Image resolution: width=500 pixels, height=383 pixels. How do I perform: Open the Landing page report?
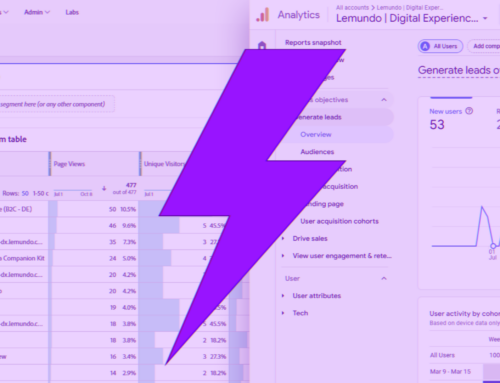(325, 204)
